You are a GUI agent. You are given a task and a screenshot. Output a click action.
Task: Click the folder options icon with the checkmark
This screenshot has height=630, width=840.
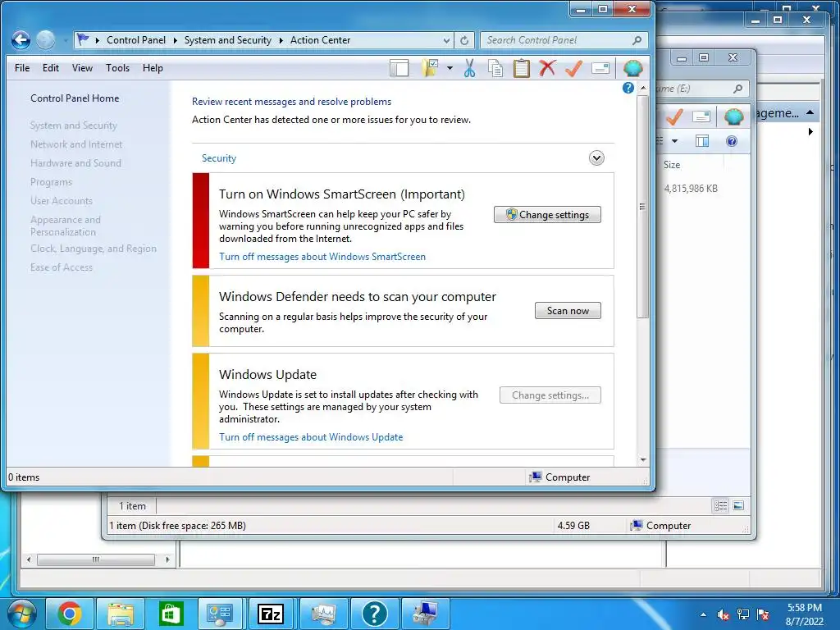pos(430,68)
